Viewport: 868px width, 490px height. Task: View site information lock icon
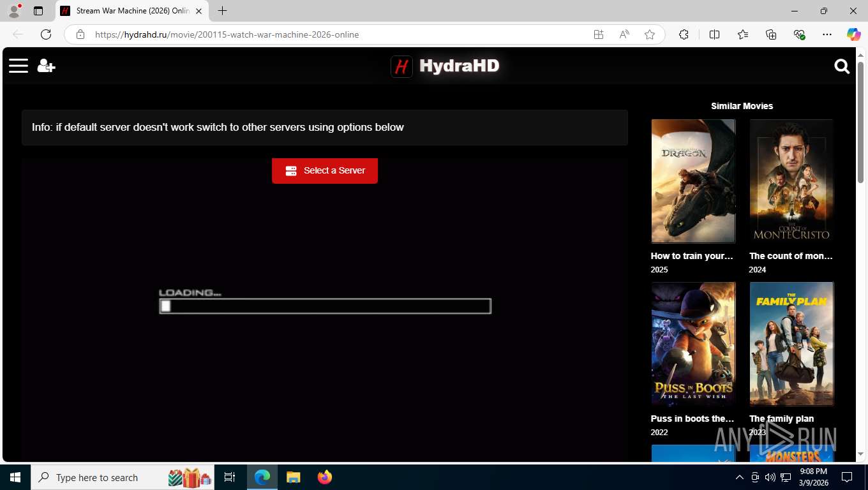pos(80,34)
